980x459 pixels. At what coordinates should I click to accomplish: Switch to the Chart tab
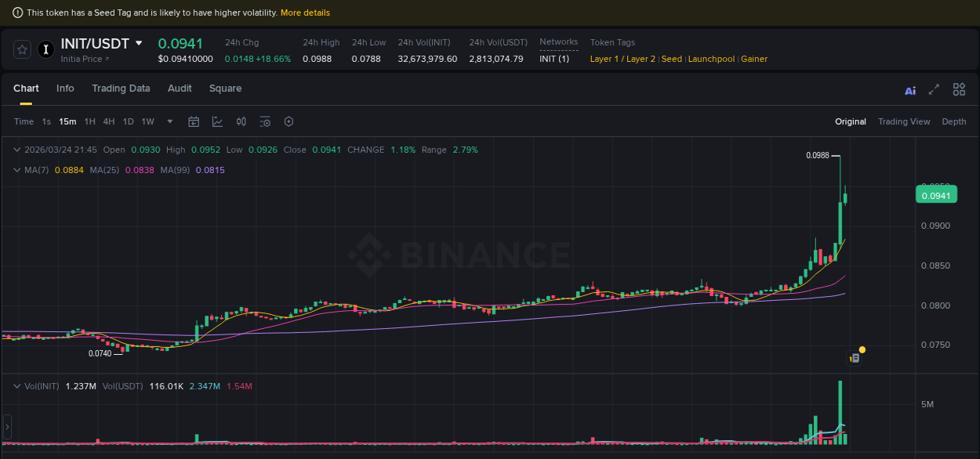[x=26, y=89]
